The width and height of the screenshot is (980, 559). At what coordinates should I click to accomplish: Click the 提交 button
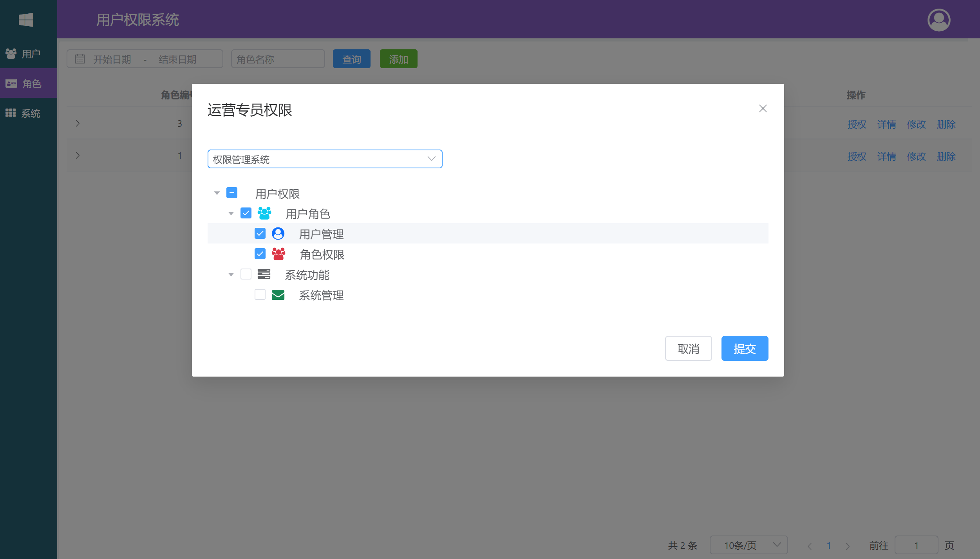(x=745, y=348)
